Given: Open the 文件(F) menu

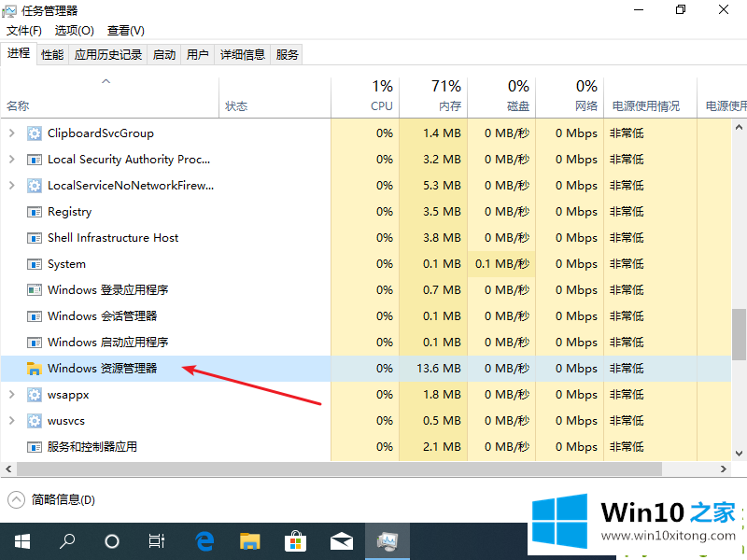Looking at the screenshot, I should click(24, 31).
